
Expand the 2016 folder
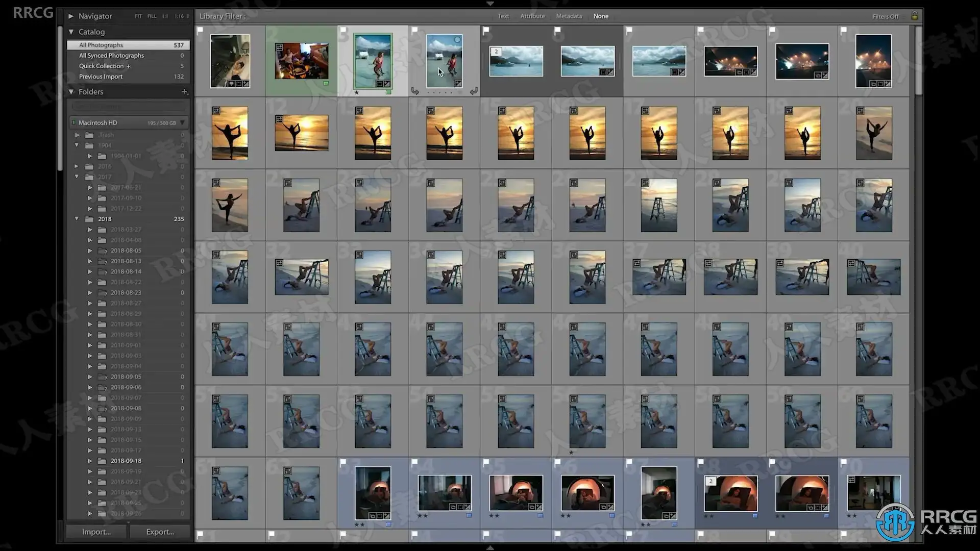click(77, 166)
